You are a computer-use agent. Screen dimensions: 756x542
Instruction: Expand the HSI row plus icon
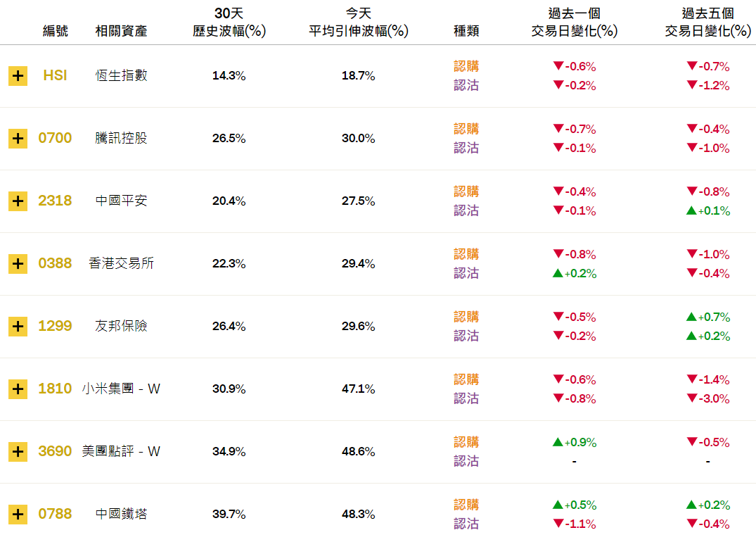18,76
